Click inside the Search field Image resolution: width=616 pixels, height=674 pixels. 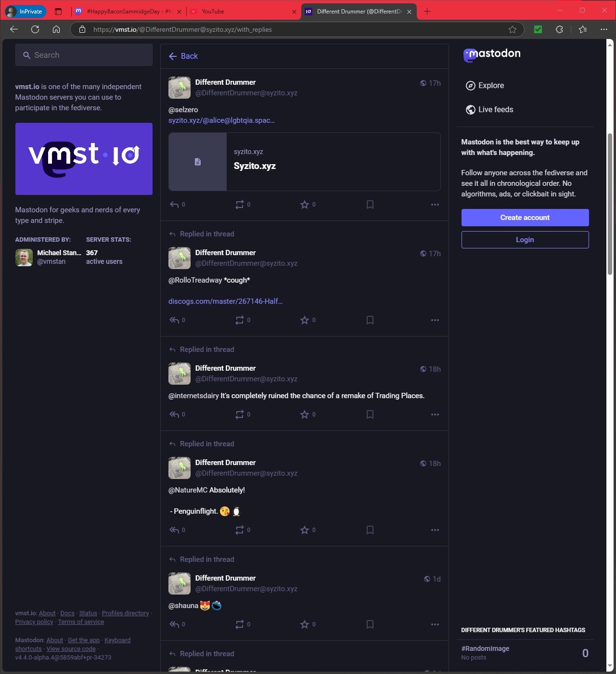84,55
